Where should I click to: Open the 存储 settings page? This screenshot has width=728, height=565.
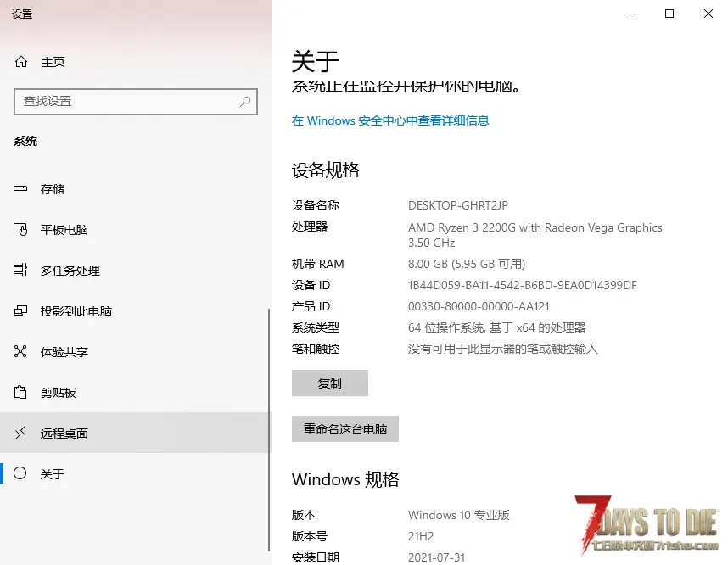53,189
